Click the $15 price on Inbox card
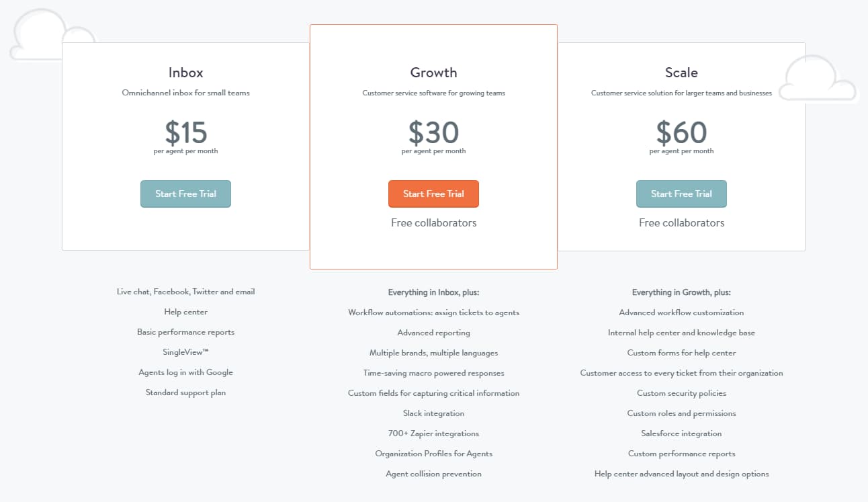Image resolution: width=868 pixels, height=502 pixels. (185, 132)
